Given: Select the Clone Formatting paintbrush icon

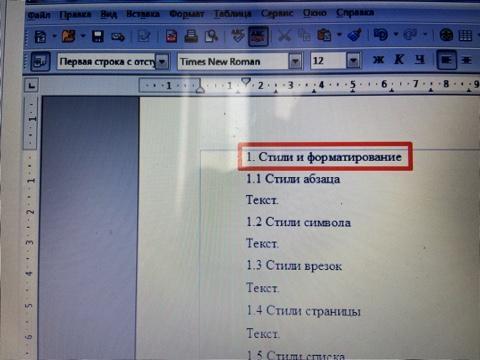Looking at the screenshot, I should coord(354,35).
